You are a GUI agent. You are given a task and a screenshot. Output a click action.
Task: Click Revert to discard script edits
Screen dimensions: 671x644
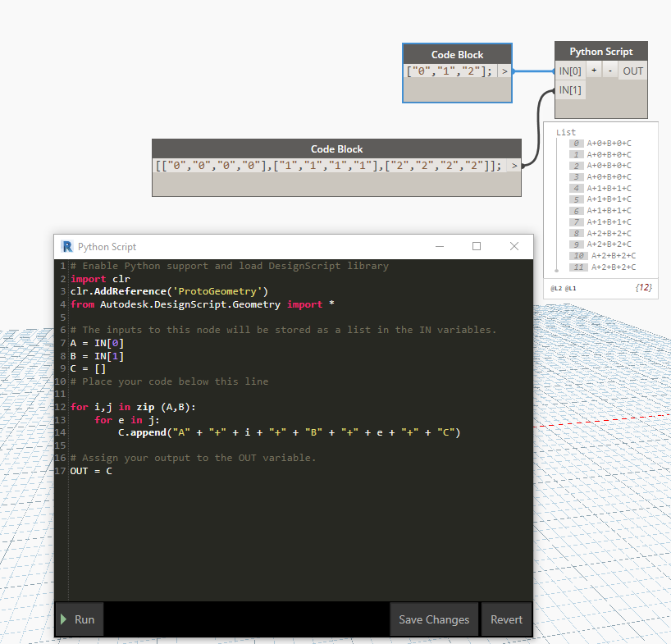click(506, 619)
